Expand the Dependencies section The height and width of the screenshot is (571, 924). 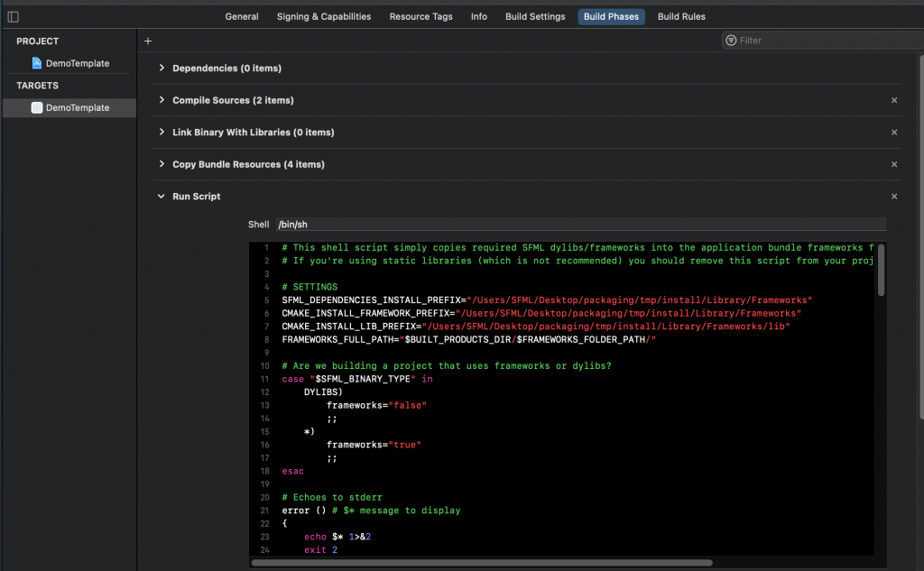[162, 69]
